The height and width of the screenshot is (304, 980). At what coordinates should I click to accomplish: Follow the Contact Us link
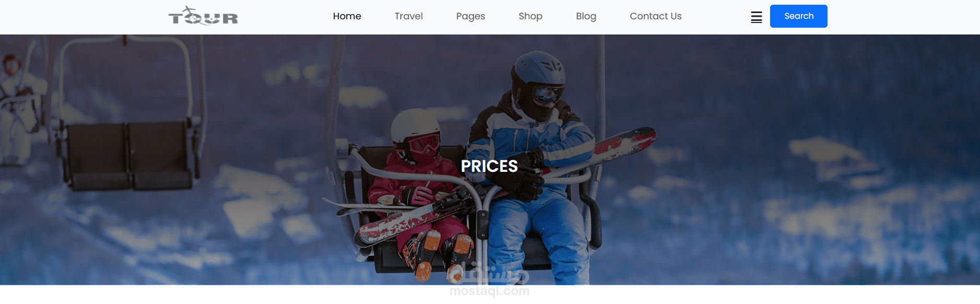656,16
